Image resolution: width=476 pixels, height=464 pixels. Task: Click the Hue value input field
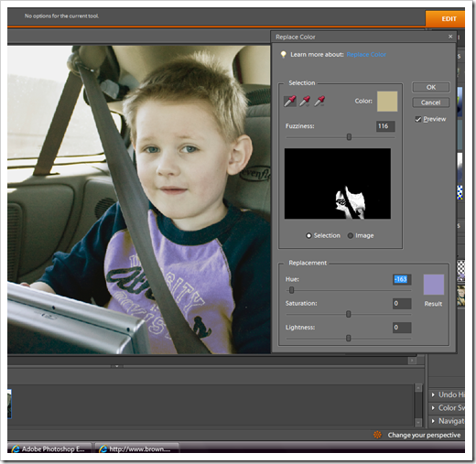[x=402, y=279]
